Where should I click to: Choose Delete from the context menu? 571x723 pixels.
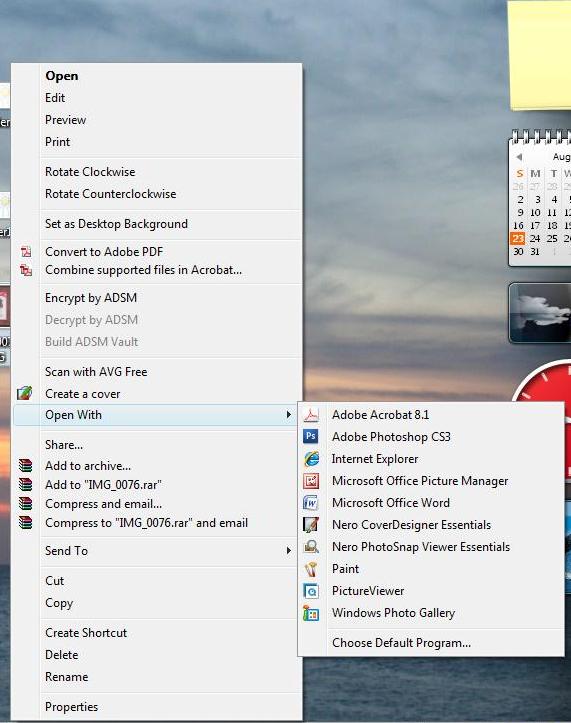(x=62, y=655)
